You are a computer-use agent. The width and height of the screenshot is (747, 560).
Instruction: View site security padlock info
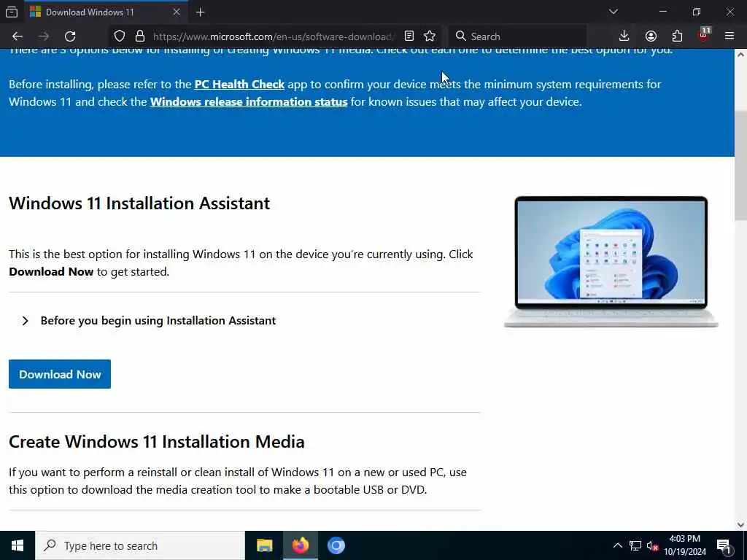pyautogui.click(x=139, y=36)
